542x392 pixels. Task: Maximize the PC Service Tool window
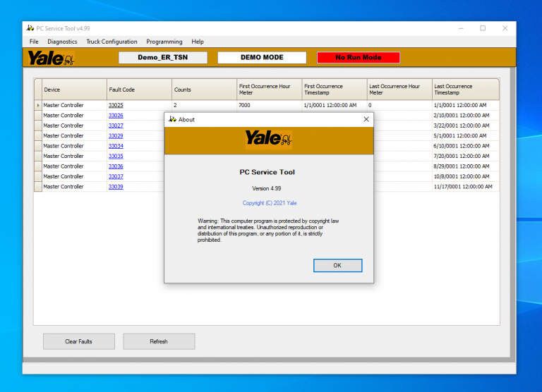click(483, 28)
